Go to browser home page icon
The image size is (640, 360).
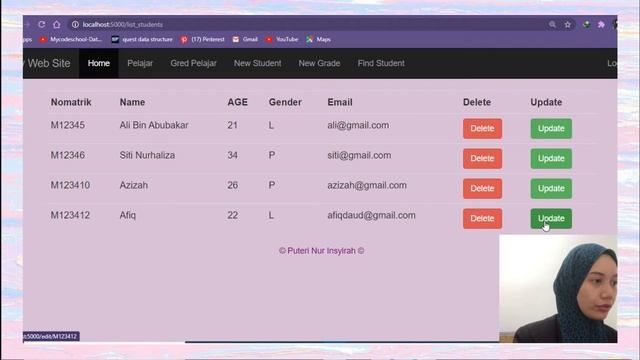tap(57, 24)
